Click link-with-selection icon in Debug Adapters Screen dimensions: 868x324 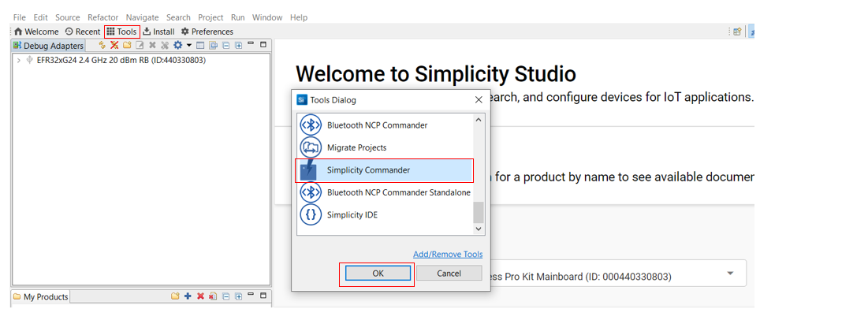213,45
